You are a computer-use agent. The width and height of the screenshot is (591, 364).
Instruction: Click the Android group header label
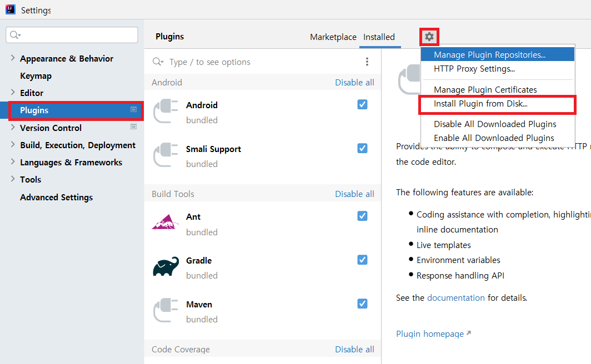pos(167,83)
